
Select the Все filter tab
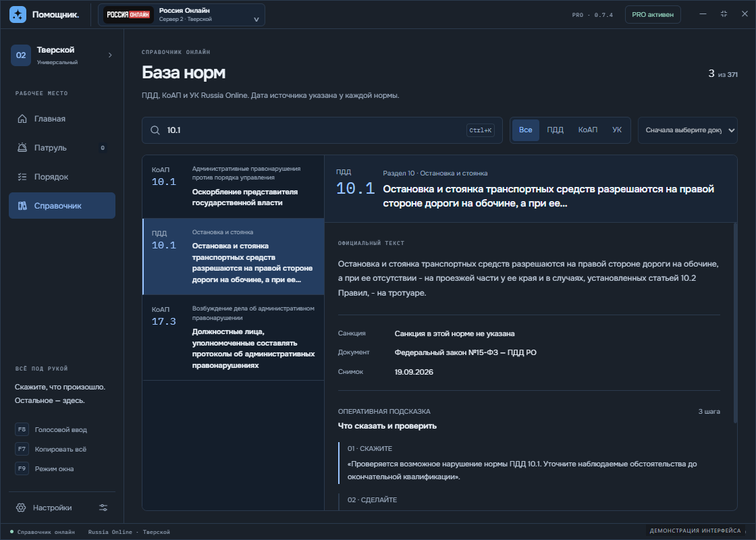tap(526, 130)
